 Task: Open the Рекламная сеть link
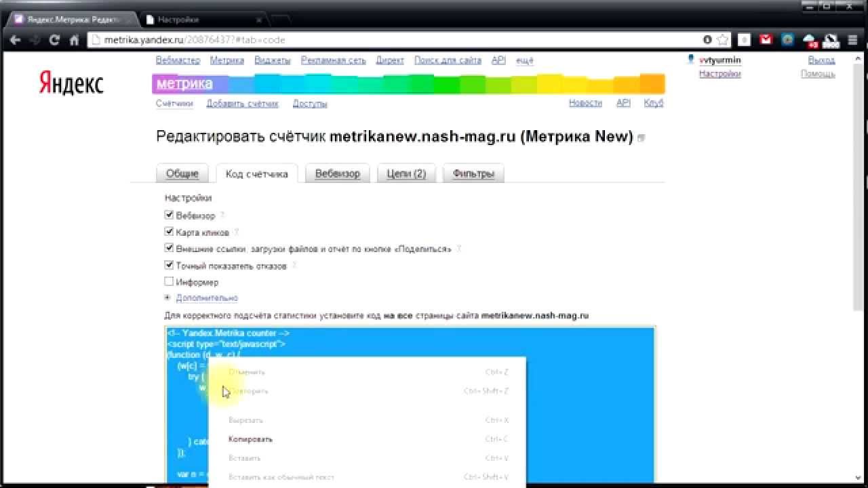point(333,60)
